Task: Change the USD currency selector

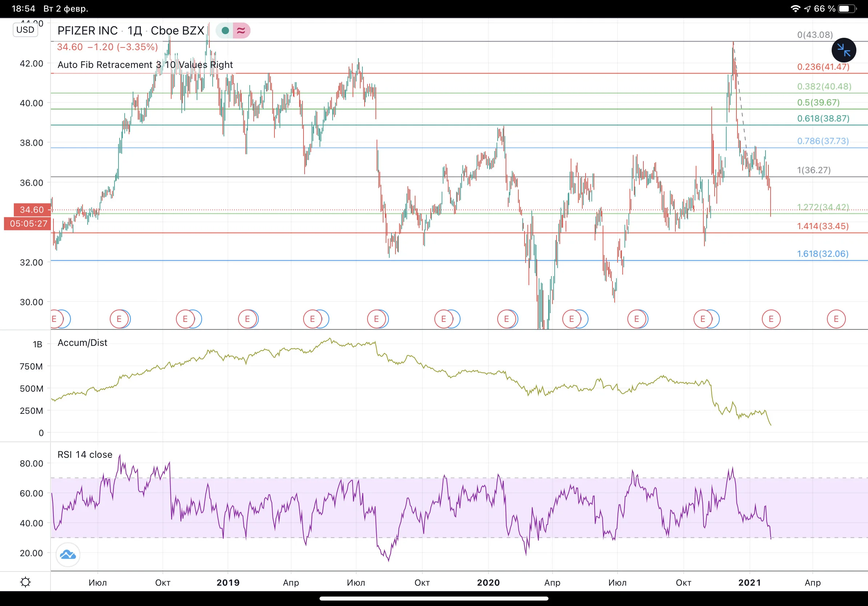Action: point(25,30)
